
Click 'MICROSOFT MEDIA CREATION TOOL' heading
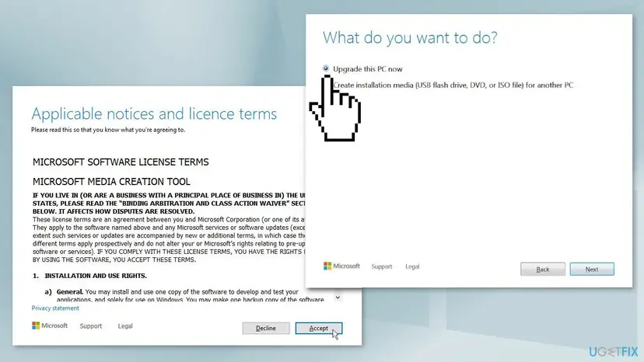(x=111, y=182)
